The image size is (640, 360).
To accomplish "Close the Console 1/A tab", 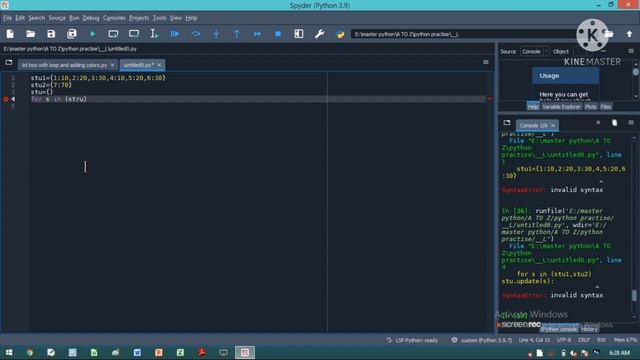I will (x=553, y=125).
